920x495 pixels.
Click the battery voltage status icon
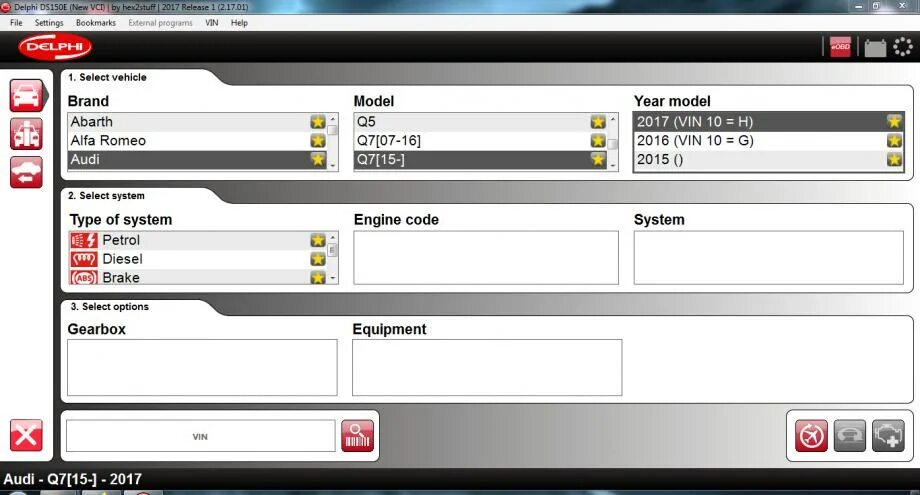pyautogui.click(x=875, y=48)
